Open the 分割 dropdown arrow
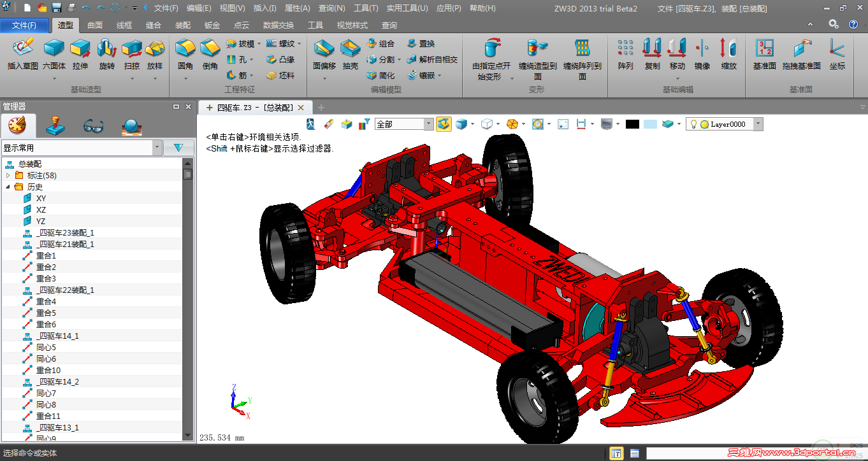The height and width of the screenshot is (461, 868). [399, 60]
